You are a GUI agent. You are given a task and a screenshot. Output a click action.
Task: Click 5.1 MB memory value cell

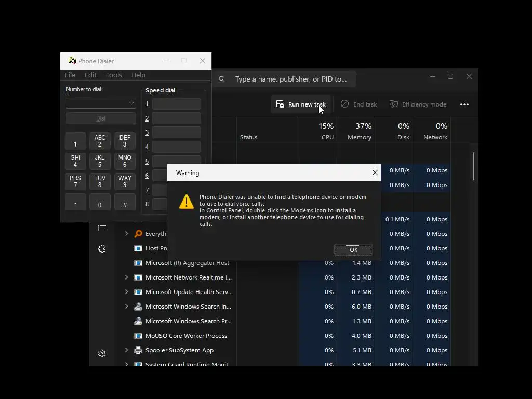(356, 350)
